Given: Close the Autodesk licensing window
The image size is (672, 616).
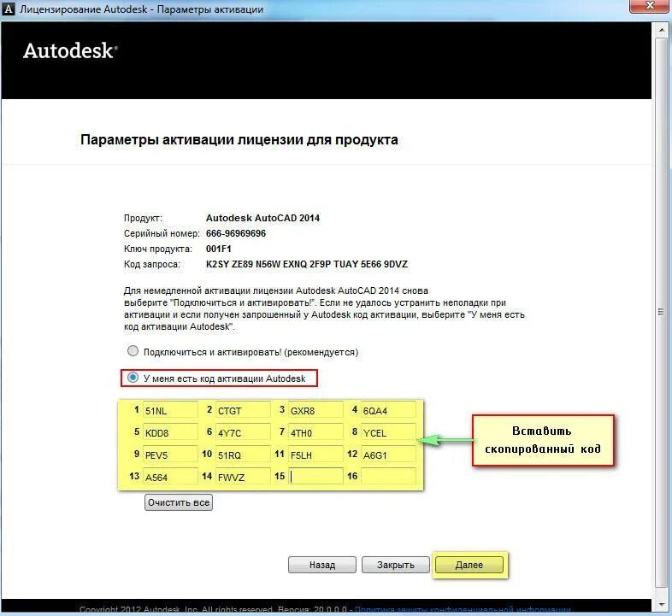Looking at the screenshot, I should 650,6.
